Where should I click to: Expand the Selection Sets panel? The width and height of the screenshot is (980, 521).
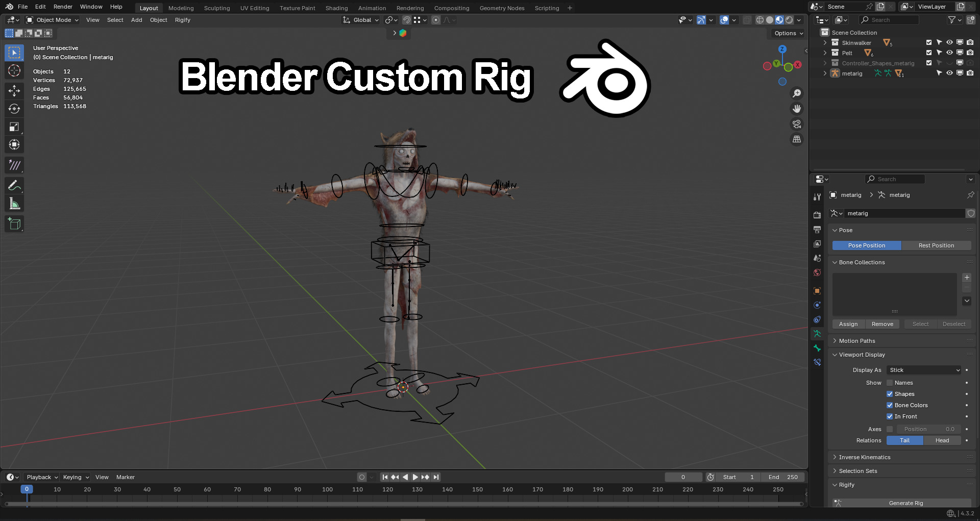point(858,471)
